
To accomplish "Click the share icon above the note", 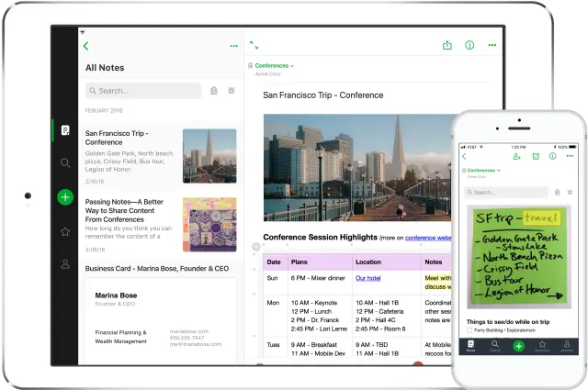I will 447,45.
